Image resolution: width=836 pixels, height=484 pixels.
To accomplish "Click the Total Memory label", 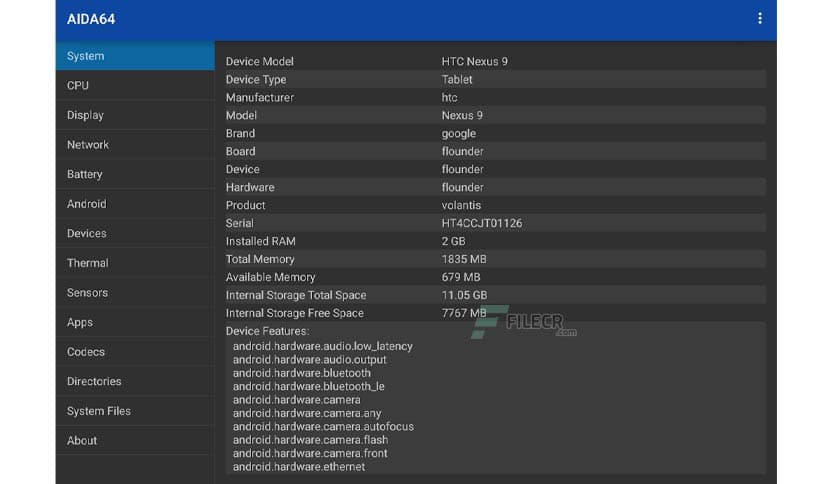I will pos(260,259).
